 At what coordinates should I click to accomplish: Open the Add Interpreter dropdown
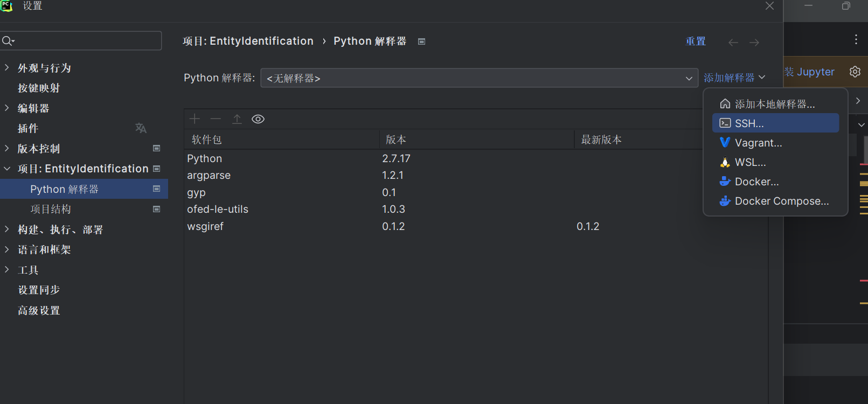(x=734, y=78)
